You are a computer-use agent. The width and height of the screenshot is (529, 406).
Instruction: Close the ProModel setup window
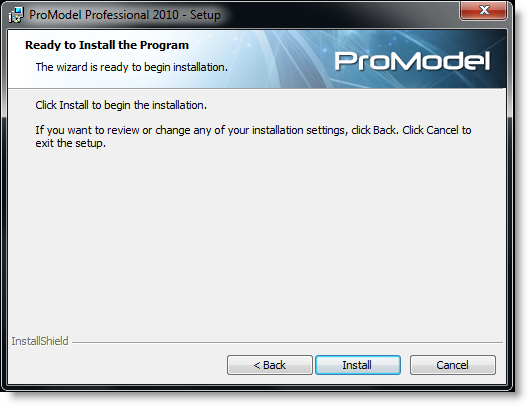tap(483, 11)
